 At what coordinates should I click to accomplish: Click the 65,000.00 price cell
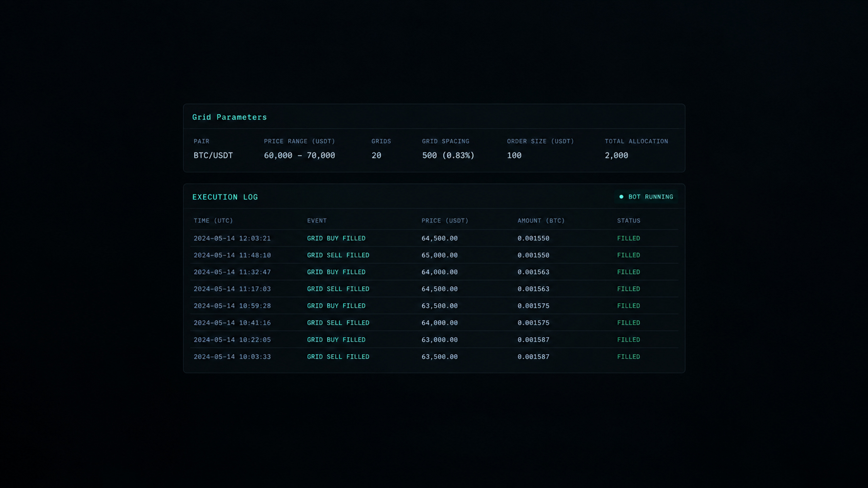click(439, 255)
